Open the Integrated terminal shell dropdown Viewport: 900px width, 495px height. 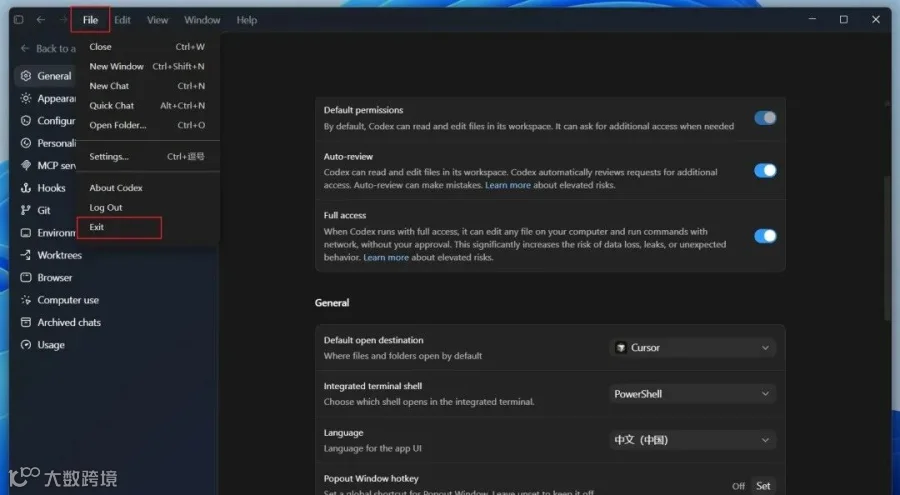(x=693, y=394)
